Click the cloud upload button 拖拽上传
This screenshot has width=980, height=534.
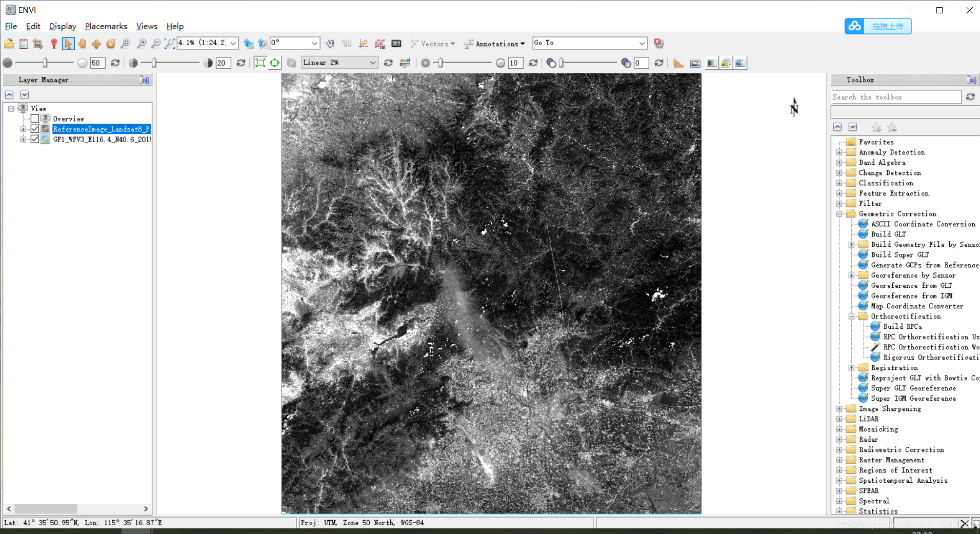coord(878,26)
